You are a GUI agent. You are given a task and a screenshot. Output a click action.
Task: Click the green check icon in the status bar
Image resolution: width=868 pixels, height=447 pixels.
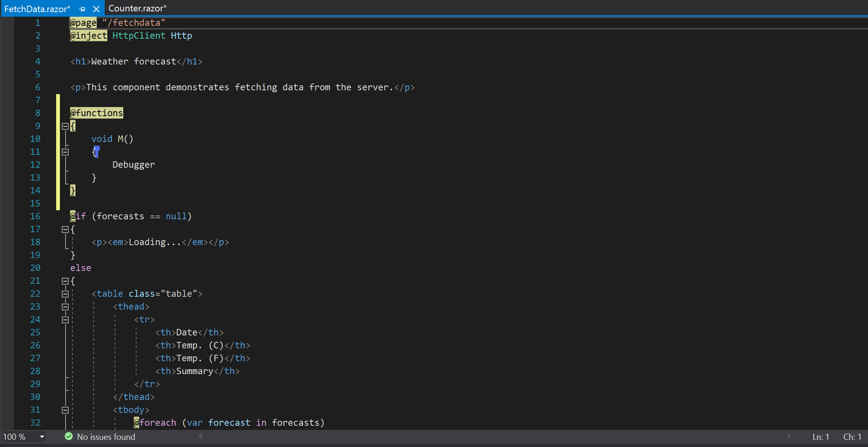69,436
